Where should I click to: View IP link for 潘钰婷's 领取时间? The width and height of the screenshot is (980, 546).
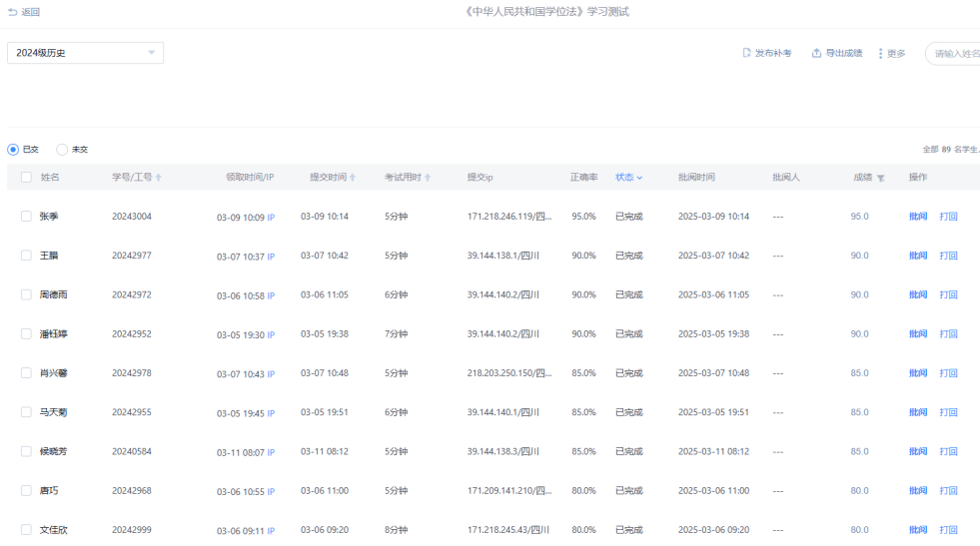click(271, 335)
